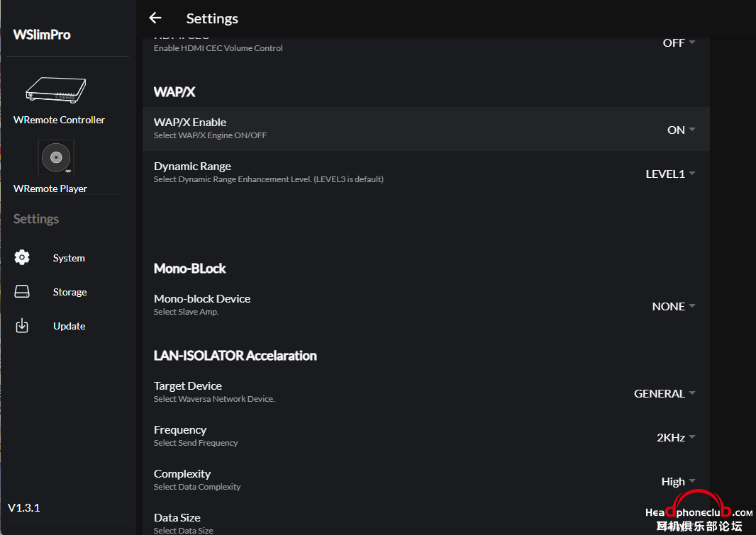Viewport: 756px width, 535px height.
Task: Open WRemote Controller device icon
Action: tap(56, 90)
